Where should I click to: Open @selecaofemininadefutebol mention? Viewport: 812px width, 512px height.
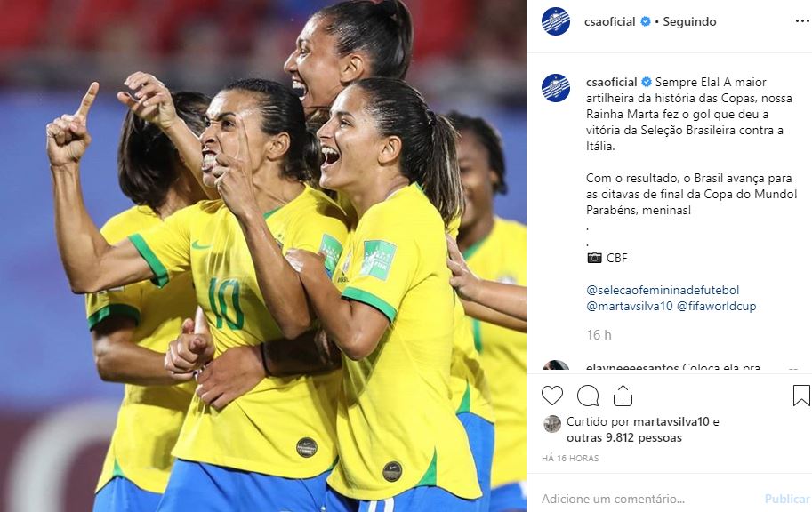click(x=663, y=290)
